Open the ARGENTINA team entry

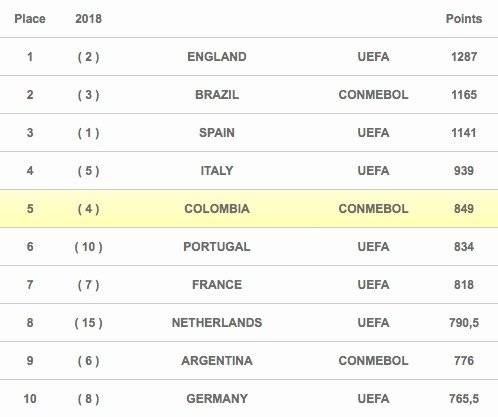point(217,361)
